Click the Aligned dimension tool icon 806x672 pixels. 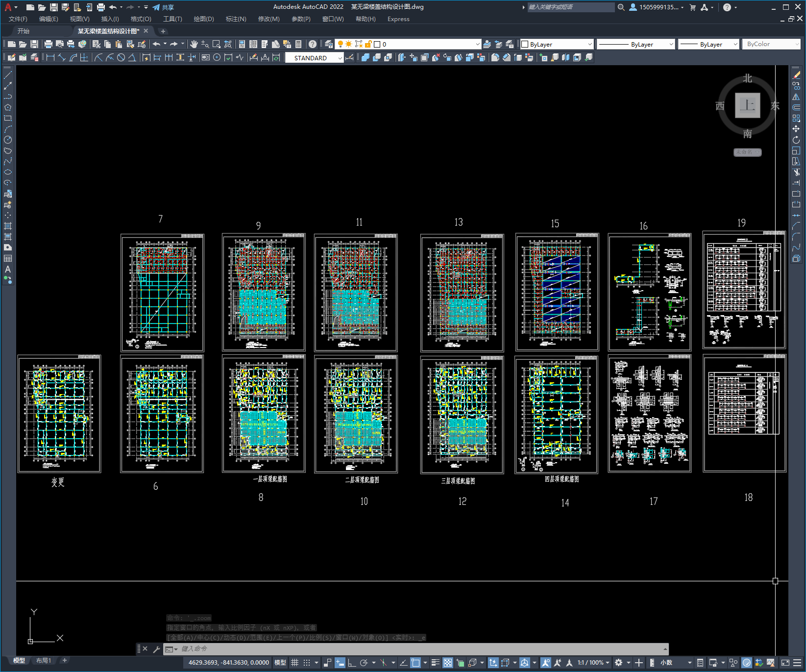pyautogui.click(x=62, y=57)
